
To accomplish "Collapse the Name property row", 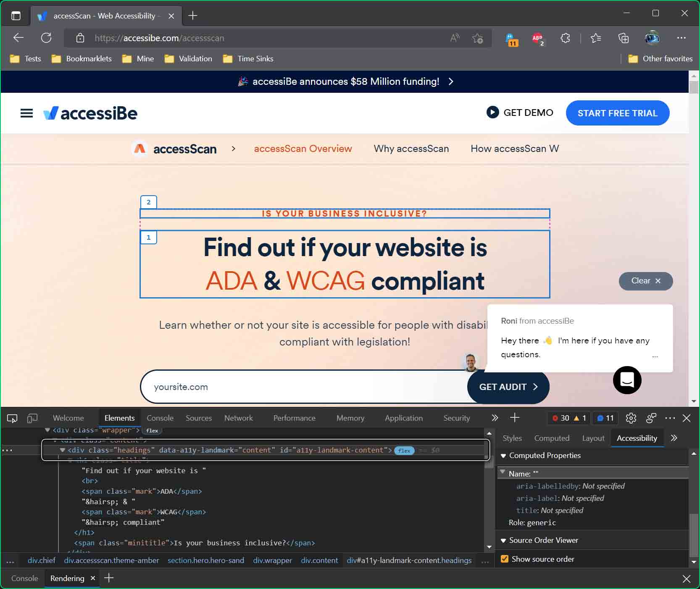I will click(x=503, y=472).
